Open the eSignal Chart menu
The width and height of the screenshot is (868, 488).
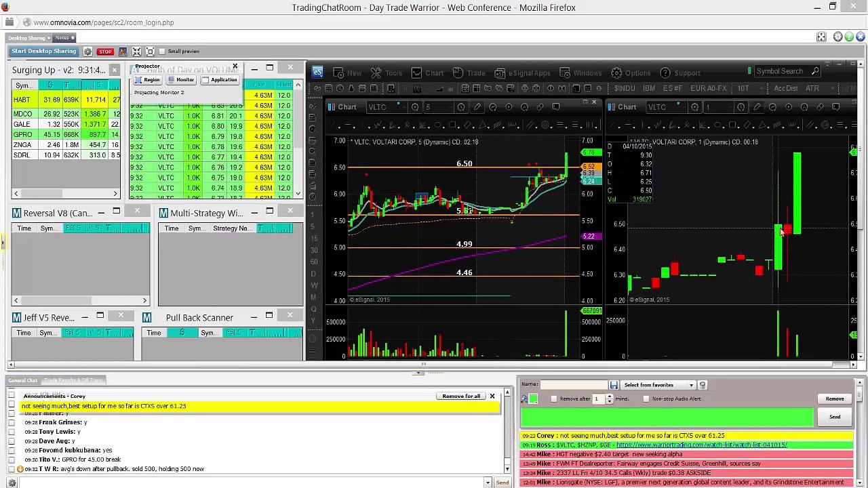click(427, 73)
